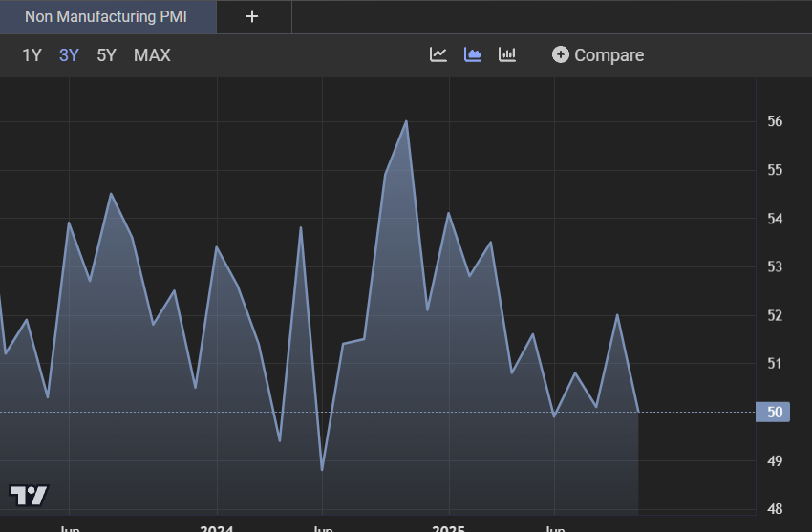Image resolution: width=812 pixels, height=532 pixels.
Task: Click the last data point on the line
Action: pos(637,412)
